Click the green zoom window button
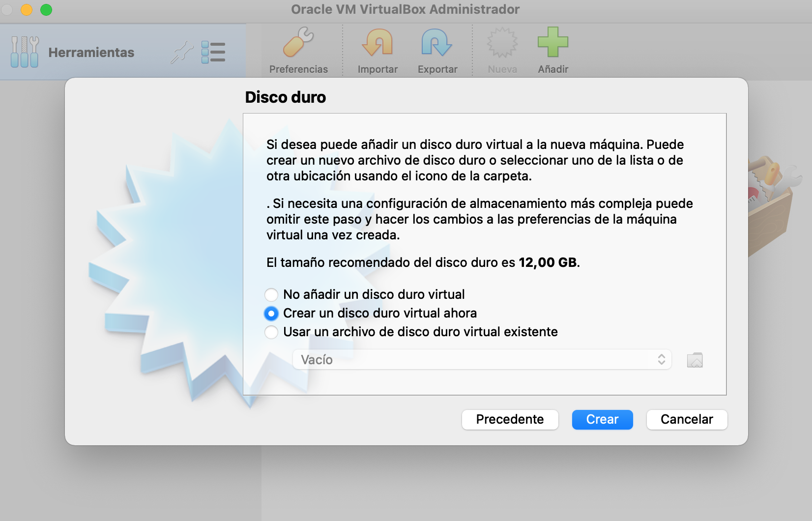This screenshot has width=812, height=521. click(46, 9)
